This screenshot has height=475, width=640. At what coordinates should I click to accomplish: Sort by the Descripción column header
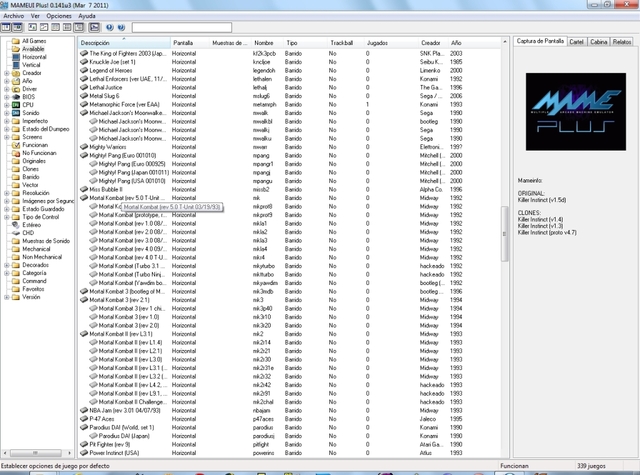(124, 42)
